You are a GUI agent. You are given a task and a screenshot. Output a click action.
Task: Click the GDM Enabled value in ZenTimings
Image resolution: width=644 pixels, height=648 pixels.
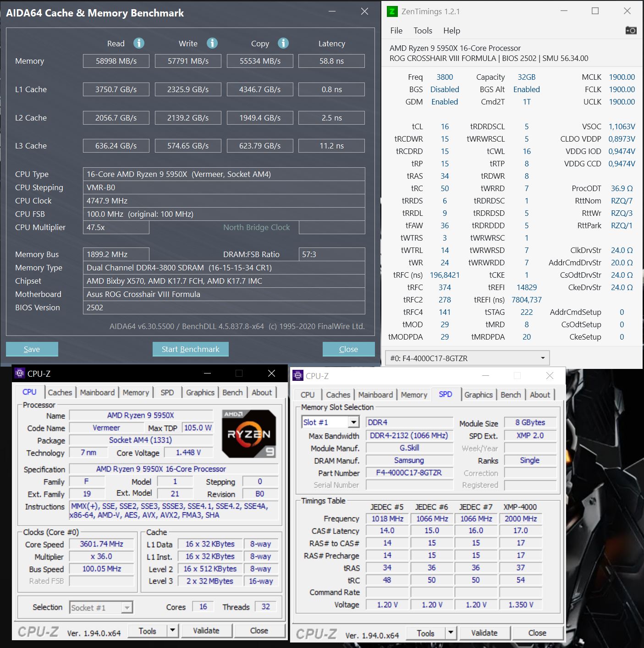click(x=445, y=102)
